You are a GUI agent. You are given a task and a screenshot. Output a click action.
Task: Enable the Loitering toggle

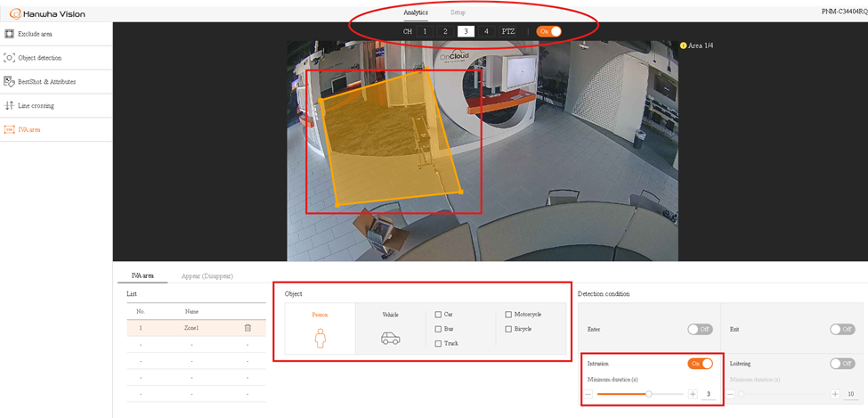pyautogui.click(x=841, y=364)
